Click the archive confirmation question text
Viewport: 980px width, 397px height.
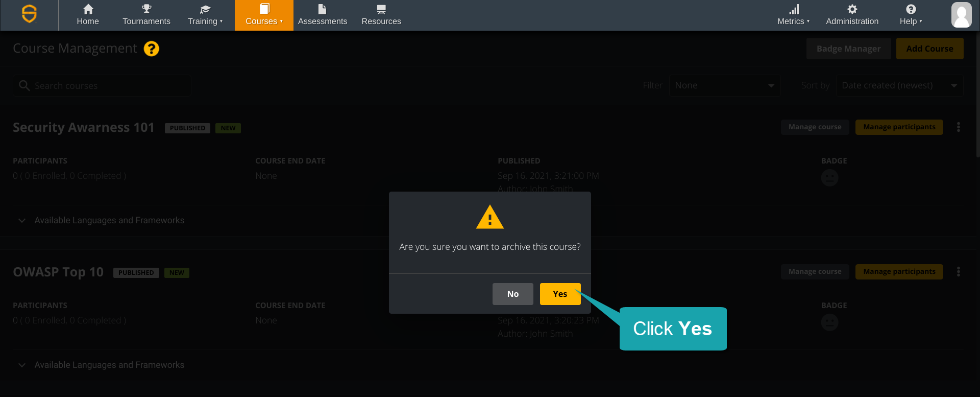click(x=490, y=247)
